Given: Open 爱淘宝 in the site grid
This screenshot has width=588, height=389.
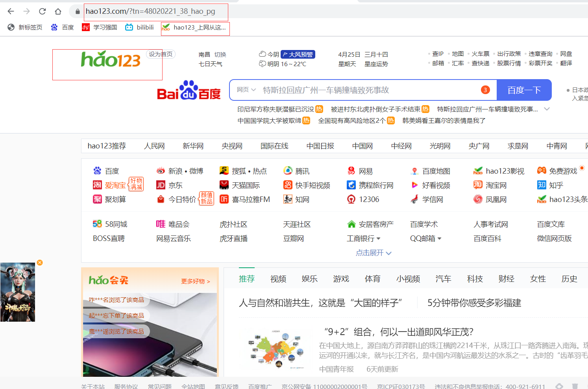Looking at the screenshot, I should [x=109, y=185].
